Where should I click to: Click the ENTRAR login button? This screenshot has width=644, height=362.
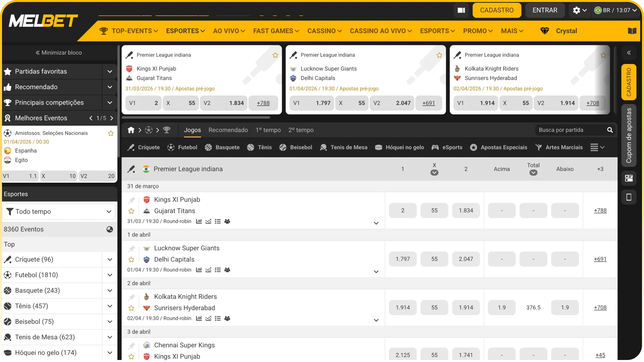(545, 10)
